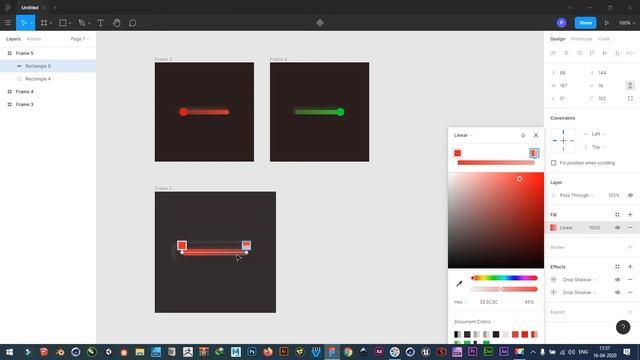Close the Linear gradient picker panel
This screenshot has height=360, width=640.
coord(536,135)
